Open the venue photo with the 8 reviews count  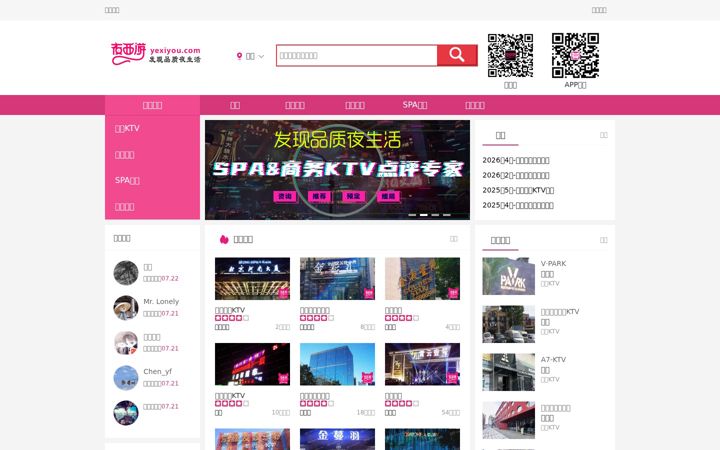point(337,279)
